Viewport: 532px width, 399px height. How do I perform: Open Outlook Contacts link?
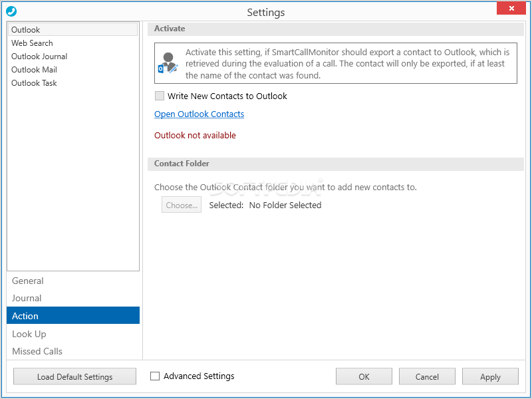point(199,114)
